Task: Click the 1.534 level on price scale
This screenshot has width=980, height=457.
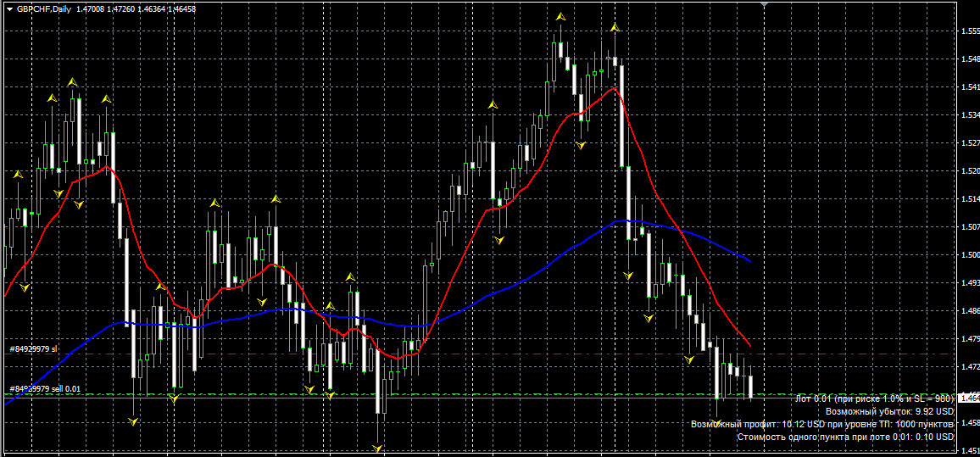Action: click(x=969, y=115)
